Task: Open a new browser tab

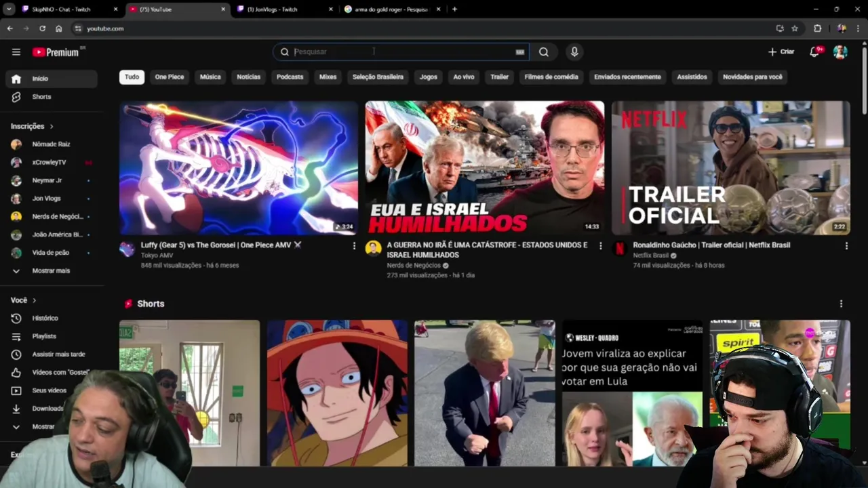Action: (454, 9)
